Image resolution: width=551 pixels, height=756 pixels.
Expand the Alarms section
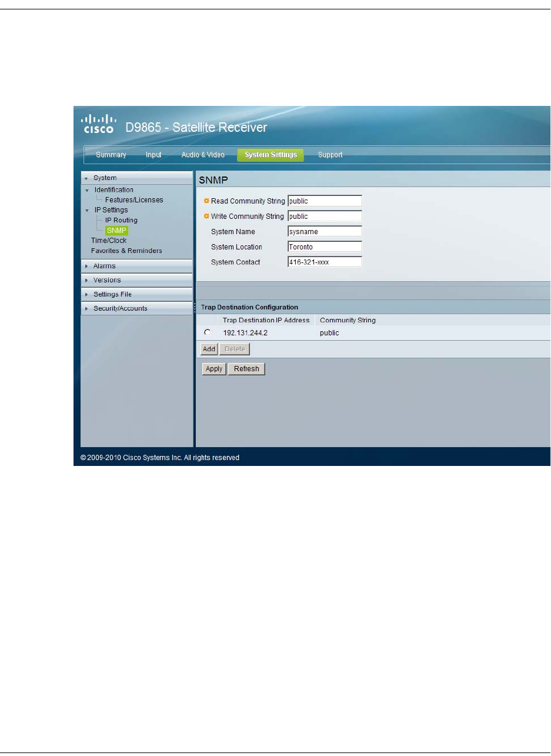point(136,266)
